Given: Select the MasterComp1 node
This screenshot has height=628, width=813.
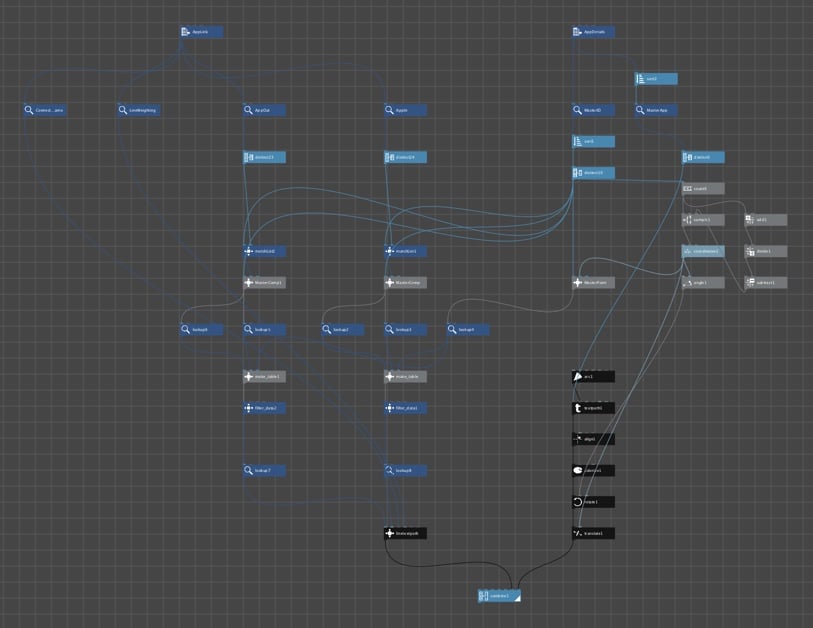Looking at the screenshot, I should coord(264,283).
